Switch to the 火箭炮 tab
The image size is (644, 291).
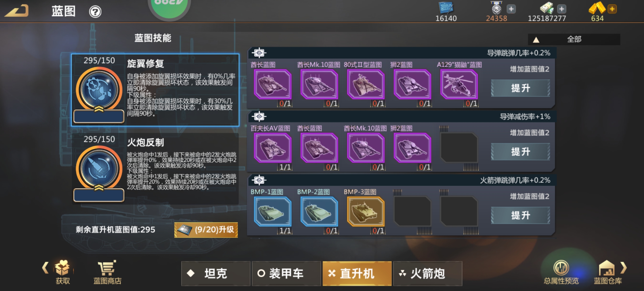pos(427,273)
